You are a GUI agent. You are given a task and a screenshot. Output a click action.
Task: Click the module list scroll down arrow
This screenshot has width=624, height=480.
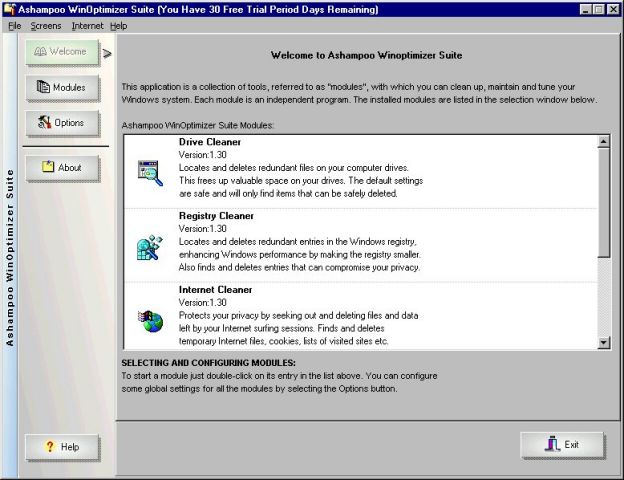[x=604, y=342]
